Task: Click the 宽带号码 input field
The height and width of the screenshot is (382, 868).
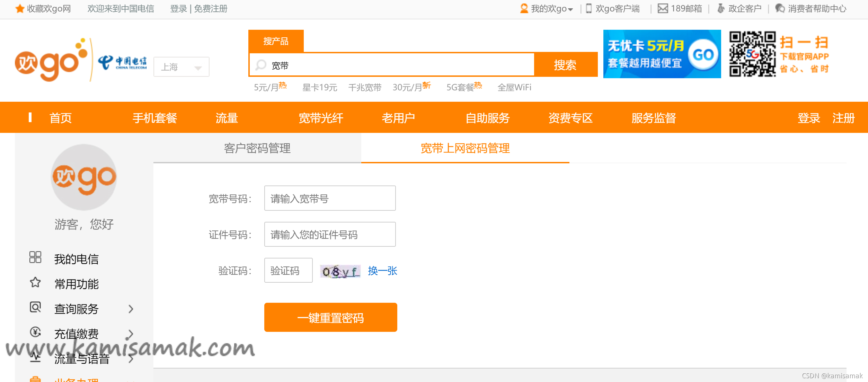Action: [330, 198]
